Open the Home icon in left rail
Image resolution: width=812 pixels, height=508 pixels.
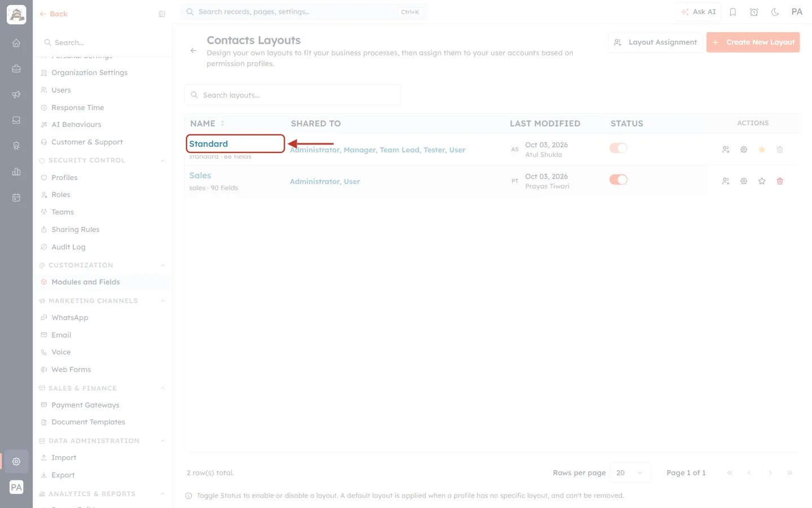click(16, 43)
